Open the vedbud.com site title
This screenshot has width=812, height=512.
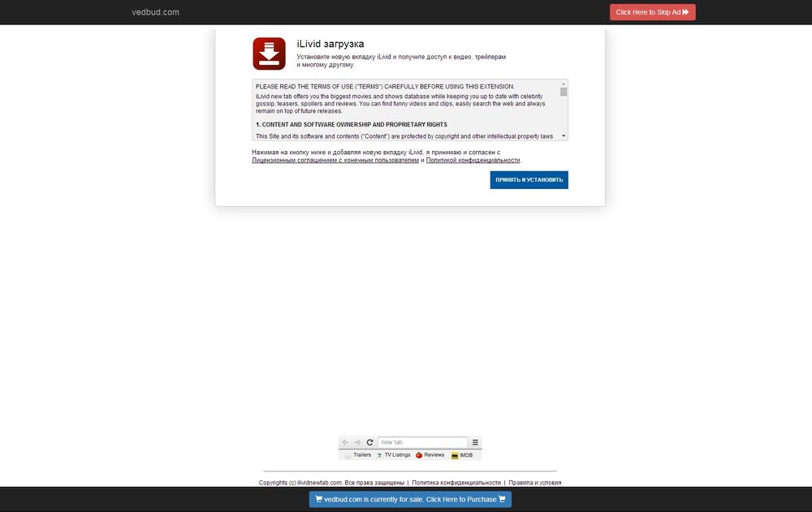(x=155, y=12)
